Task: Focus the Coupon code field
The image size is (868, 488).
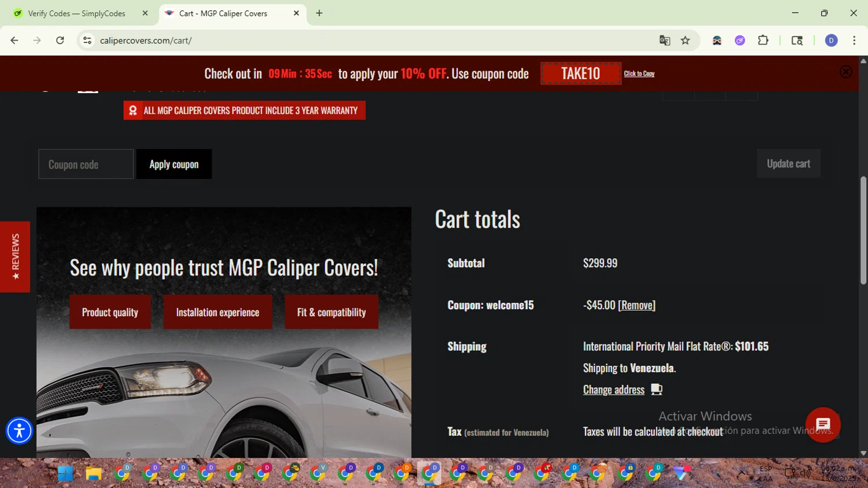Action: pyautogui.click(x=86, y=164)
